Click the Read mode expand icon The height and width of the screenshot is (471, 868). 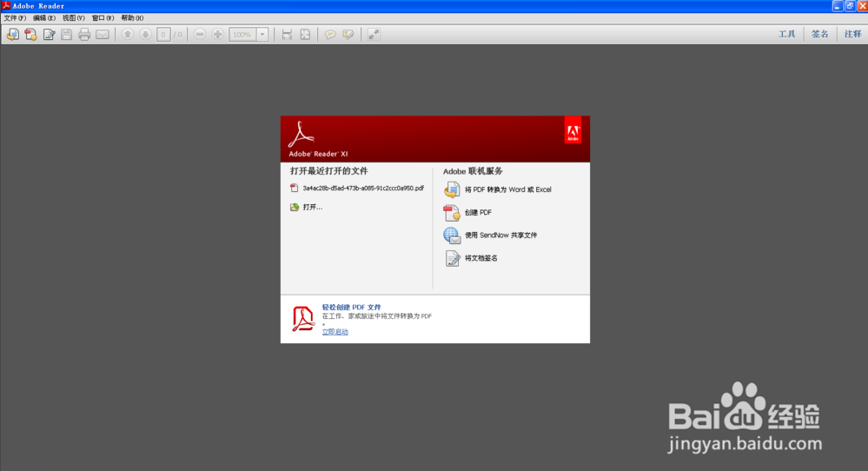point(374,34)
